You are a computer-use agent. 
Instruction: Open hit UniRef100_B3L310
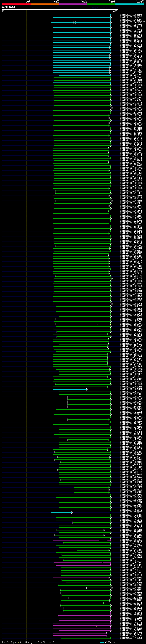(x=131, y=376)
